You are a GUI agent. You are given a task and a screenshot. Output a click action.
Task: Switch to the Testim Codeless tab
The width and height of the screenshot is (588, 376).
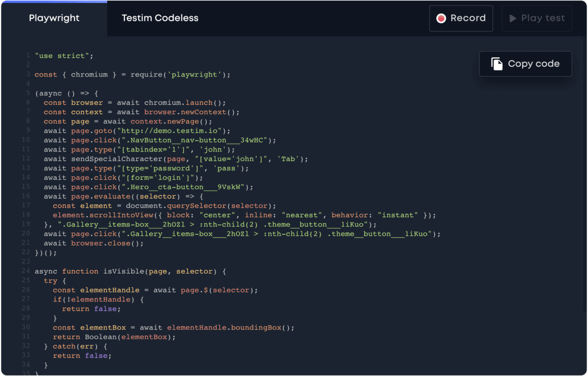(160, 18)
